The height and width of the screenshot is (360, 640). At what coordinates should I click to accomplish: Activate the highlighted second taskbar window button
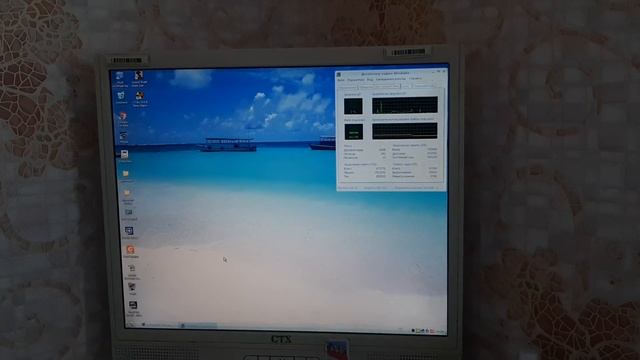(199, 326)
